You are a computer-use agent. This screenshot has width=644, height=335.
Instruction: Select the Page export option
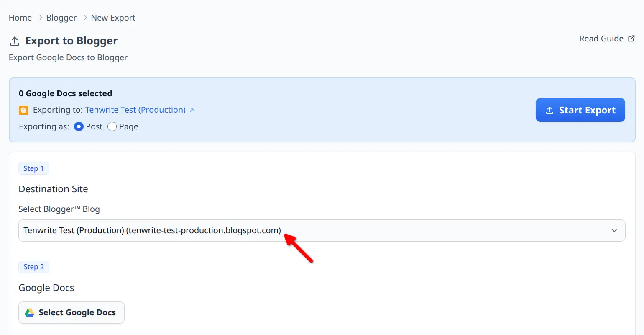pos(112,126)
